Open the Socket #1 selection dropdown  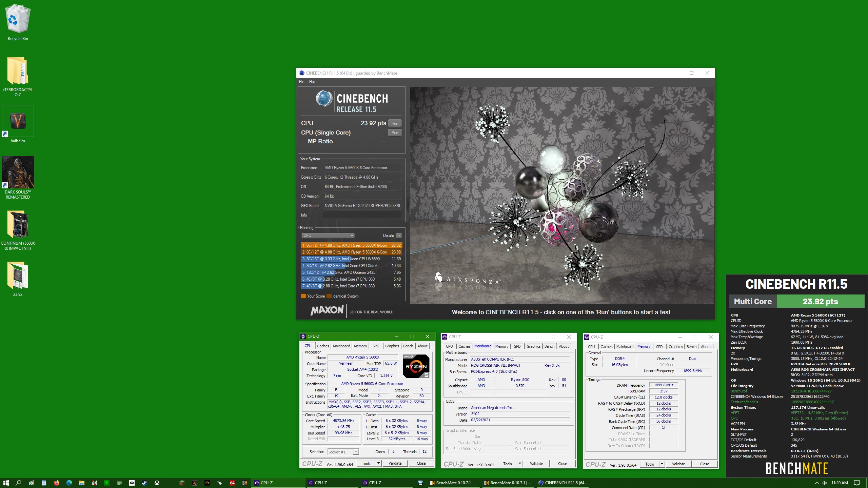(343, 452)
